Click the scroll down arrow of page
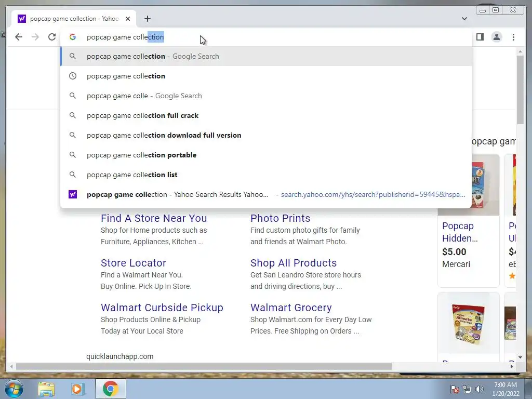This screenshot has height=399, width=532. tap(520, 357)
